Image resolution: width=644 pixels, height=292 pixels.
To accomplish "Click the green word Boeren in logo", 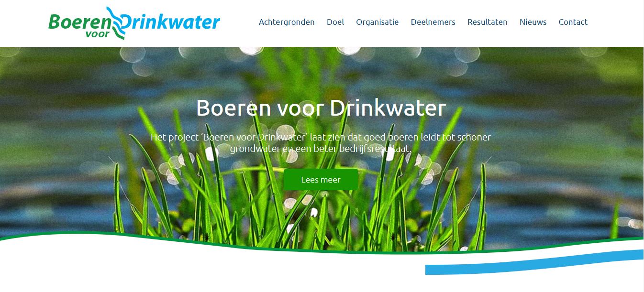I will (80, 22).
